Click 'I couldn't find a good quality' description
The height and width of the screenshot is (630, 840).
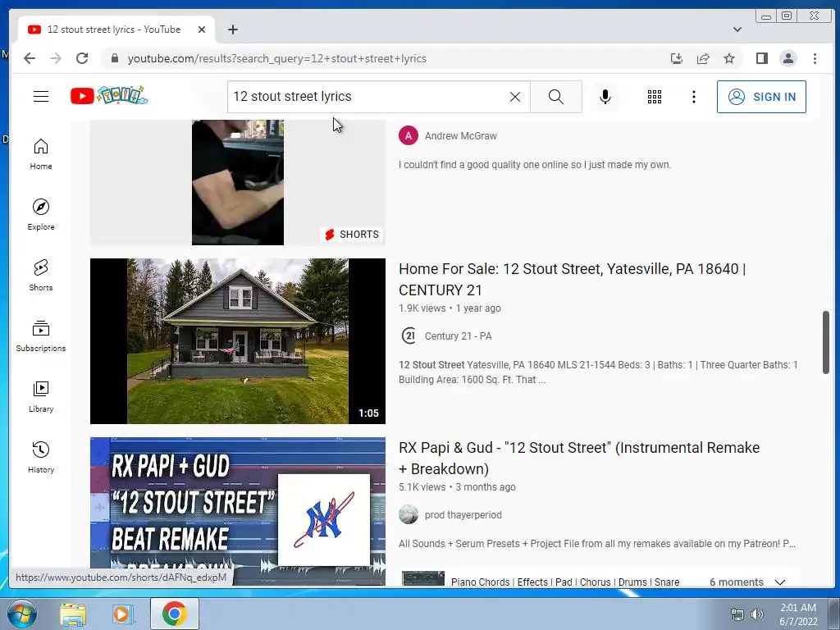coord(535,164)
